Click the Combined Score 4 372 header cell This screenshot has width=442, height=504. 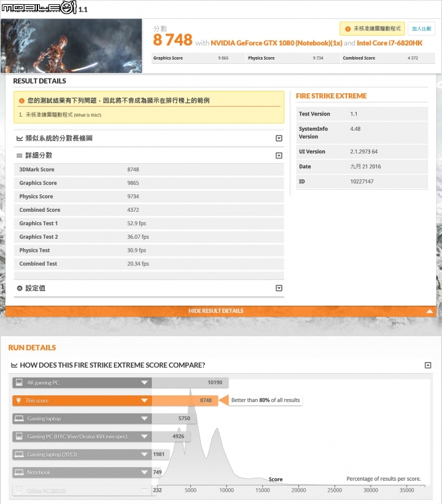388,58
